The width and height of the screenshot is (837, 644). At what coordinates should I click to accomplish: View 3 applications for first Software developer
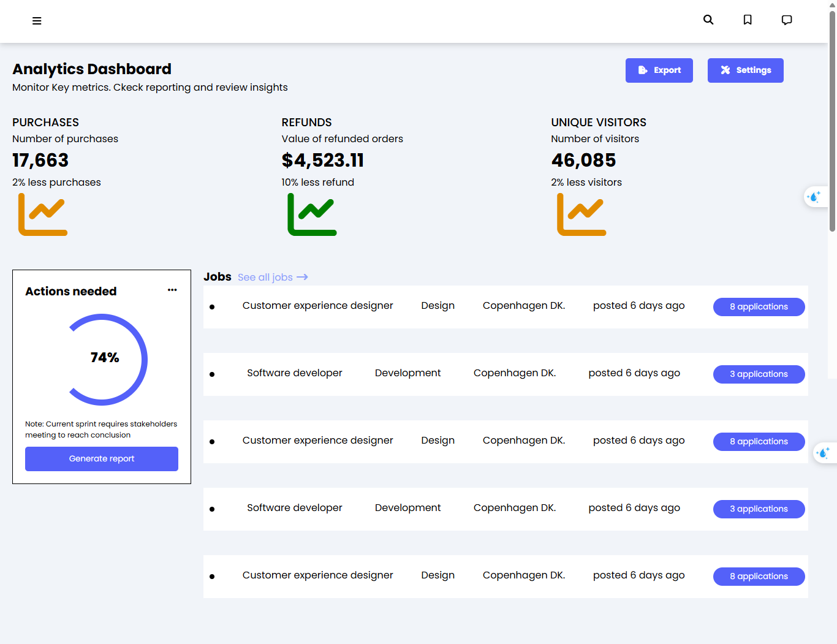759,374
